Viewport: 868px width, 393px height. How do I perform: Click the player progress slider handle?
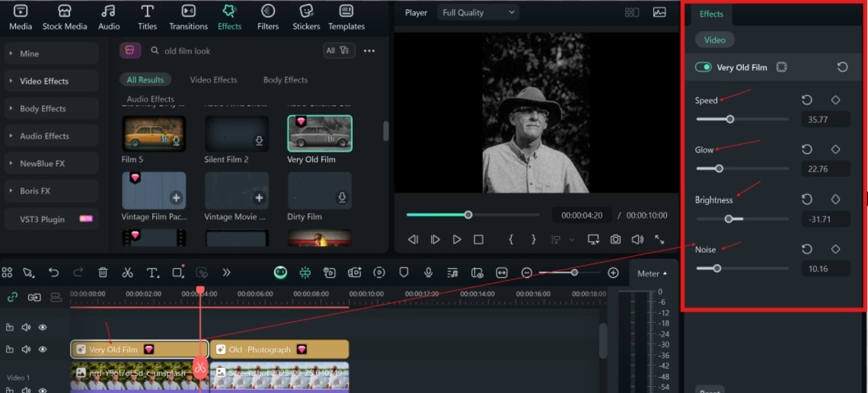[468, 215]
